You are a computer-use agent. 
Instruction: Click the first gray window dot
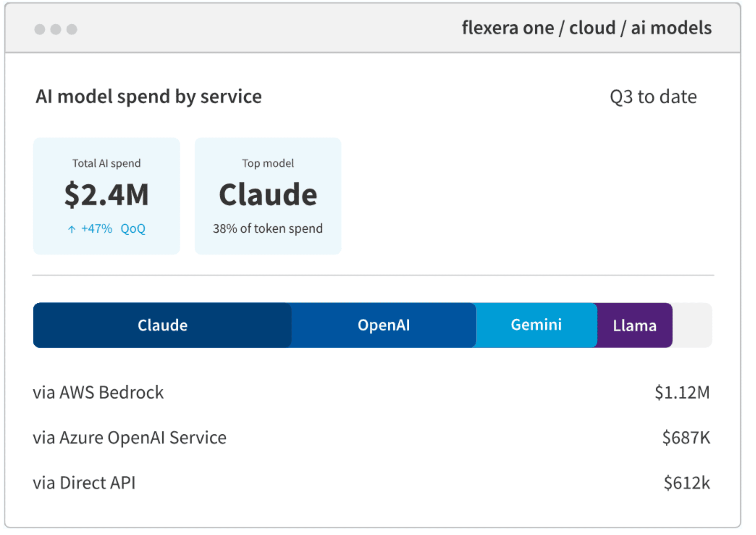click(x=40, y=29)
